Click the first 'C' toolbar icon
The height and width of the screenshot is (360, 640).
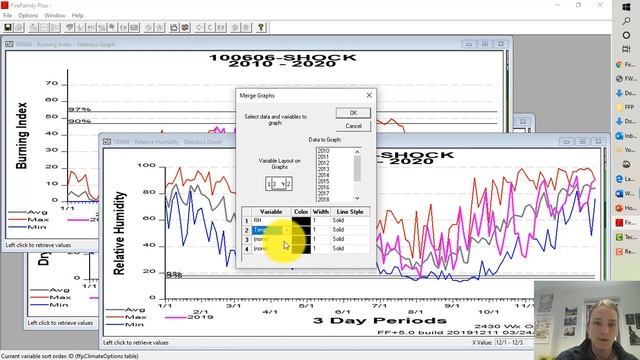pyautogui.click(x=199, y=27)
